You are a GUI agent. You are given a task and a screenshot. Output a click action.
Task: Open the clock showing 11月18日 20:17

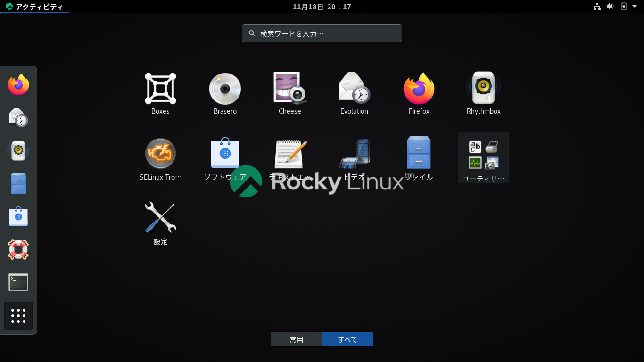click(322, 7)
